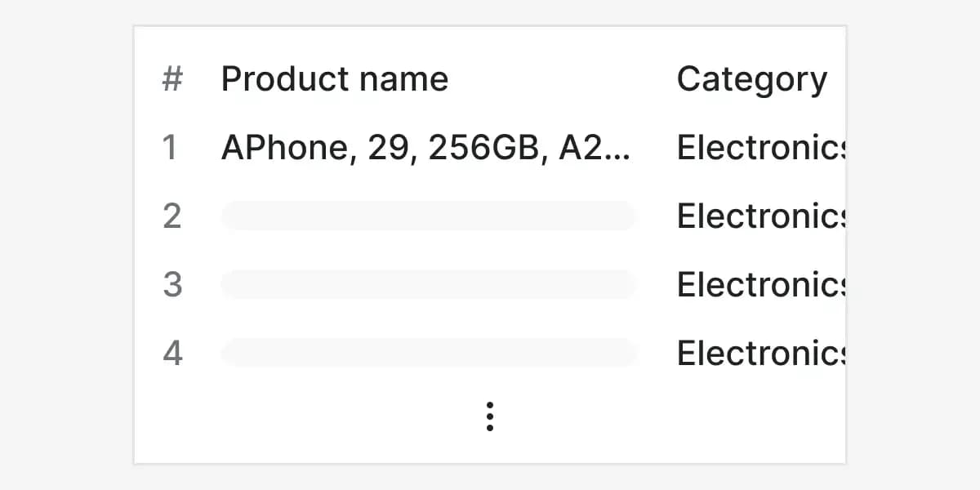
Task: Select the truncated 'APhone, 29, 256GB, A2...' product name
Action: click(426, 147)
